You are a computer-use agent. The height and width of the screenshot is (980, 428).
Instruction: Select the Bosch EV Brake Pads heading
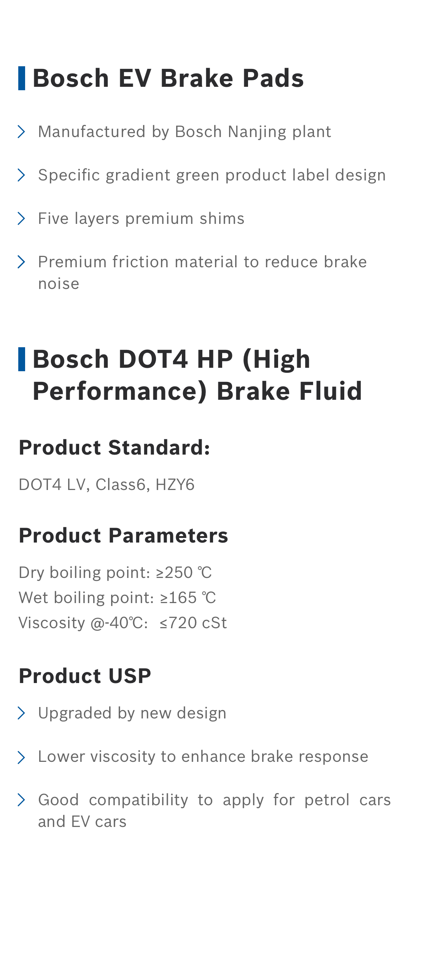168,78
